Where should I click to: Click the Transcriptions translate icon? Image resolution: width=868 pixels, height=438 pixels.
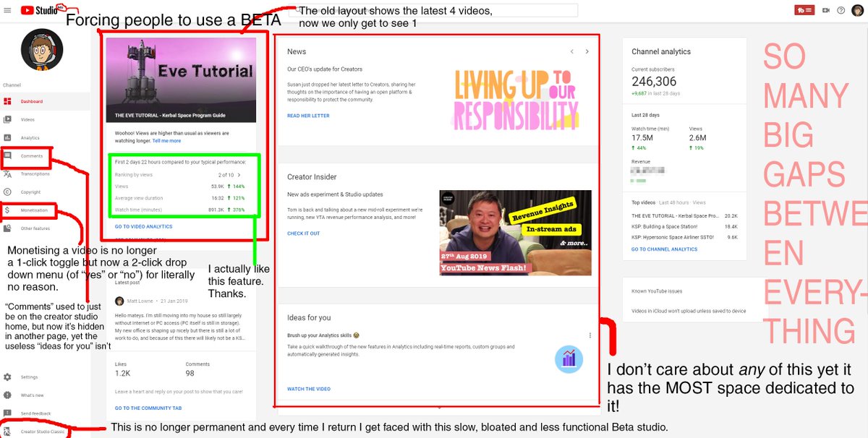point(7,174)
